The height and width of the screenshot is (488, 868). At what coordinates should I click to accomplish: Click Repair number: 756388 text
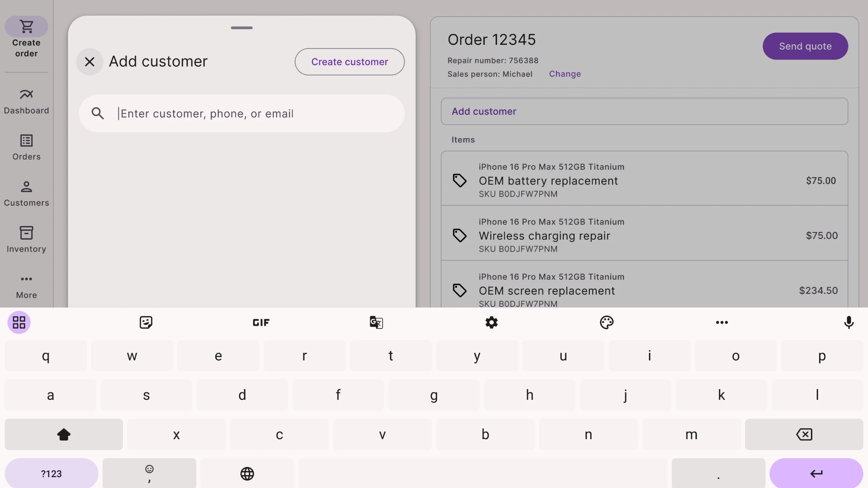pos(493,60)
